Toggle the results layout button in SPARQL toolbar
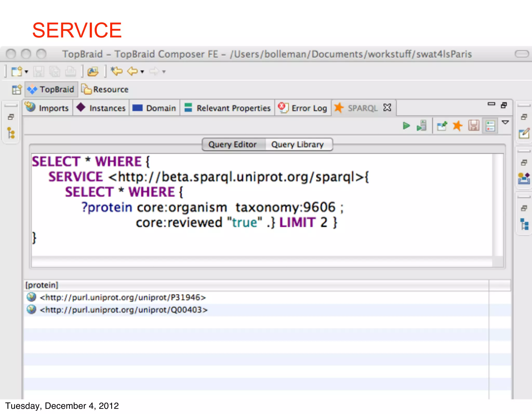Image resolution: width=532 pixels, height=414 pixels. [x=490, y=126]
